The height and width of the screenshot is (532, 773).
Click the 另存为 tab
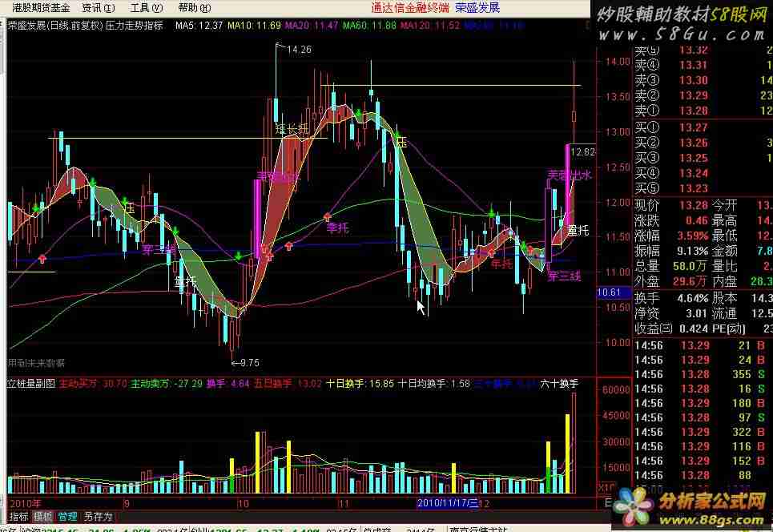pyautogui.click(x=98, y=517)
